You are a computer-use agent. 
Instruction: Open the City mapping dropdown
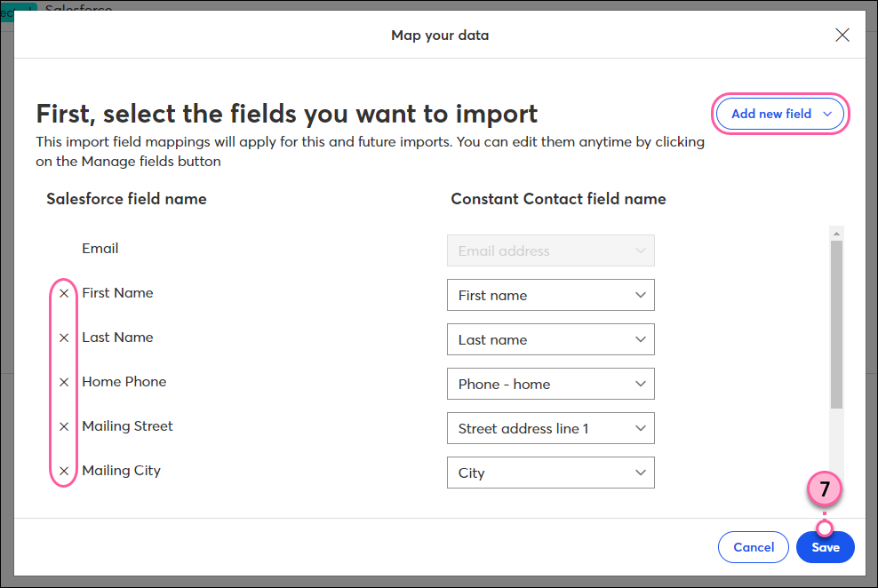550,473
